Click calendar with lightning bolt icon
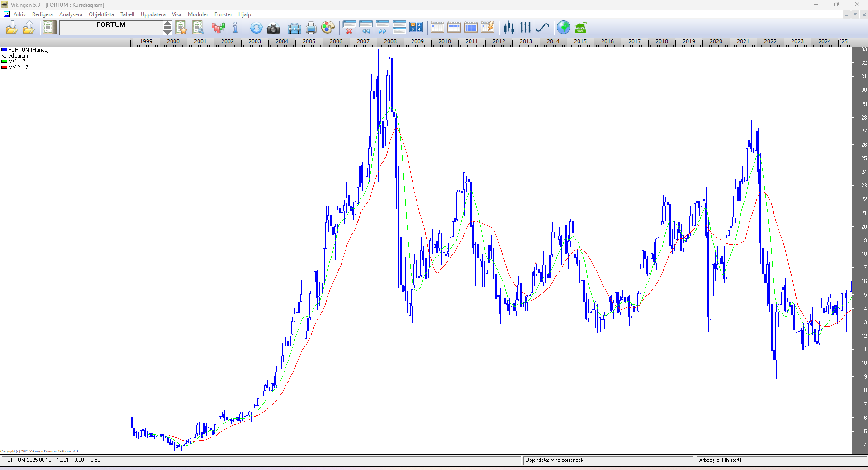The height and width of the screenshot is (470, 868). coord(488,28)
